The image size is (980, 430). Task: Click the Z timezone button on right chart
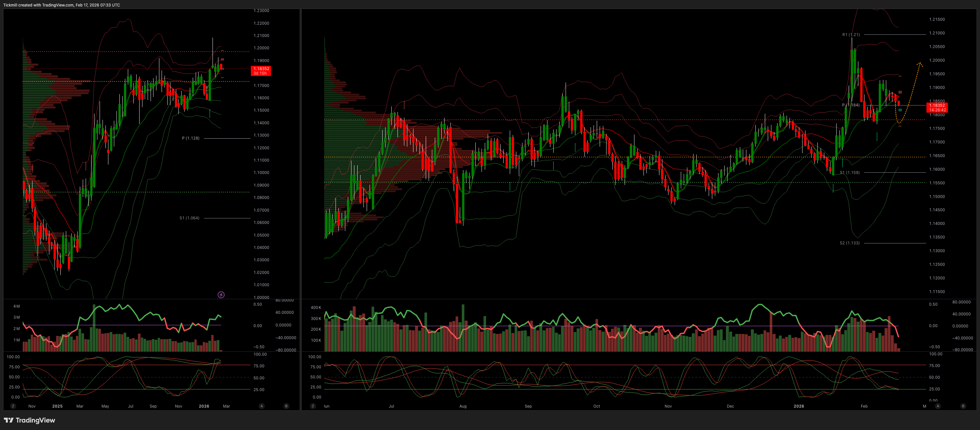click(x=313, y=406)
